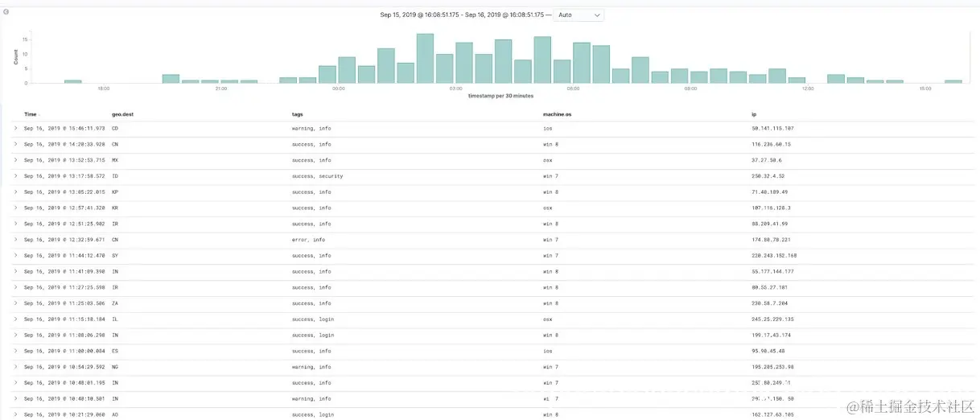Click the geo.dest value MX

(115, 160)
